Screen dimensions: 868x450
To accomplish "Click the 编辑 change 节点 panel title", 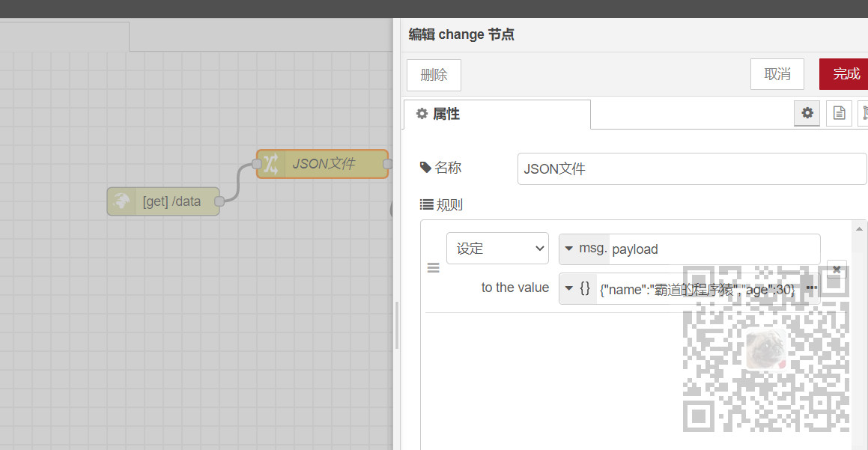I will pos(461,34).
